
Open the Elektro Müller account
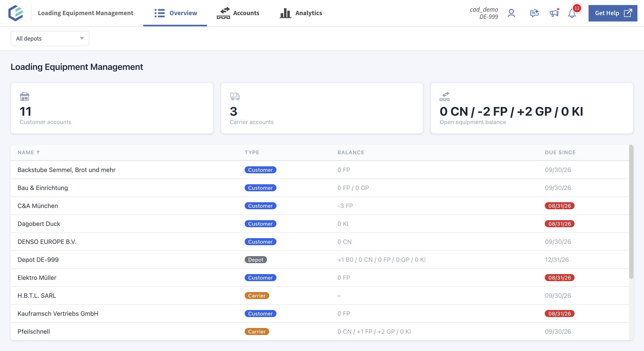pyautogui.click(x=320, y=278)
